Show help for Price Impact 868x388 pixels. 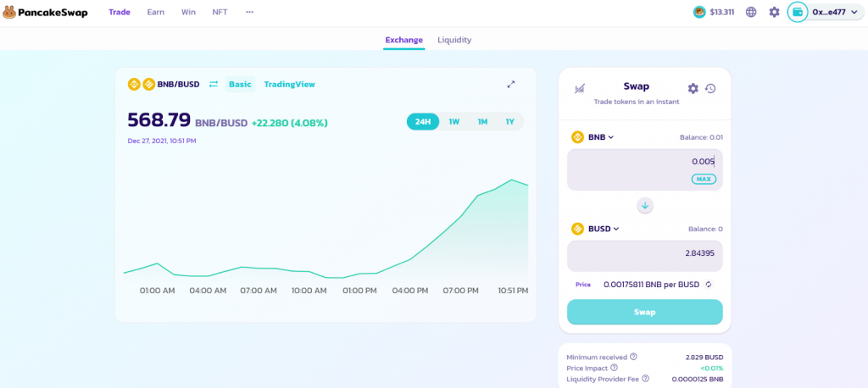pyautogui.click(x=614, y=368)
